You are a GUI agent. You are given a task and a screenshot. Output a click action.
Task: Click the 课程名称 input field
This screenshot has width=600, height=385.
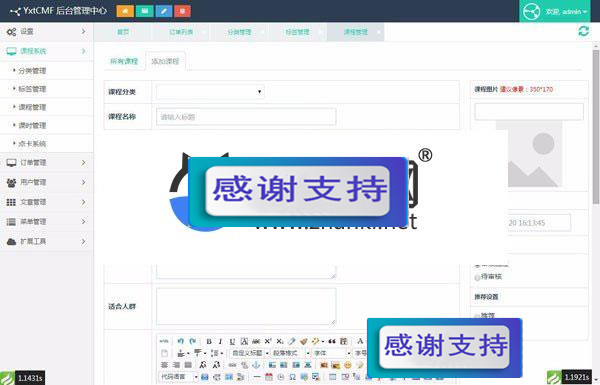246,117
